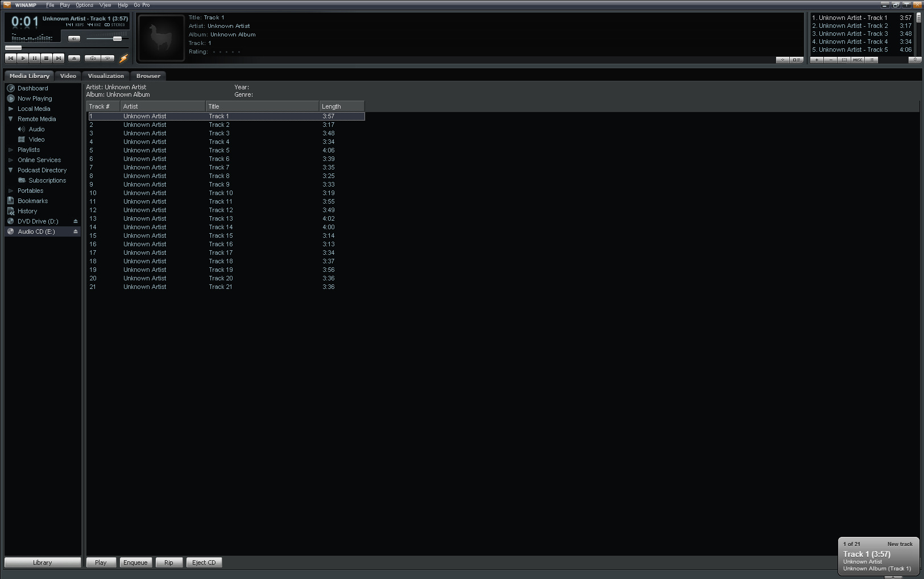Click the Enqueue button
924x579 pixels.
[x=135, y=563]
